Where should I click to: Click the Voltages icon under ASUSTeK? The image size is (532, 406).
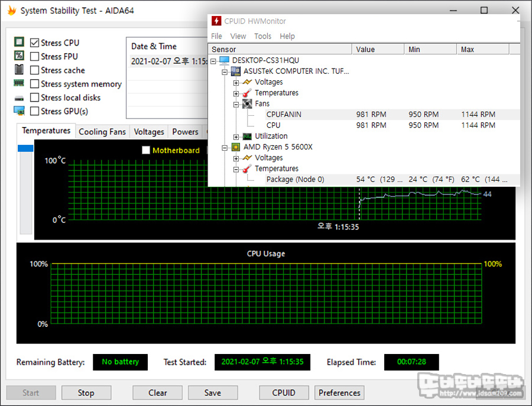click(247, 82)
